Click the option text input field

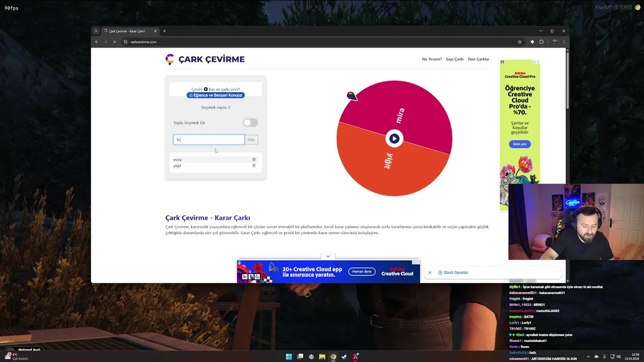pos(209,140)
